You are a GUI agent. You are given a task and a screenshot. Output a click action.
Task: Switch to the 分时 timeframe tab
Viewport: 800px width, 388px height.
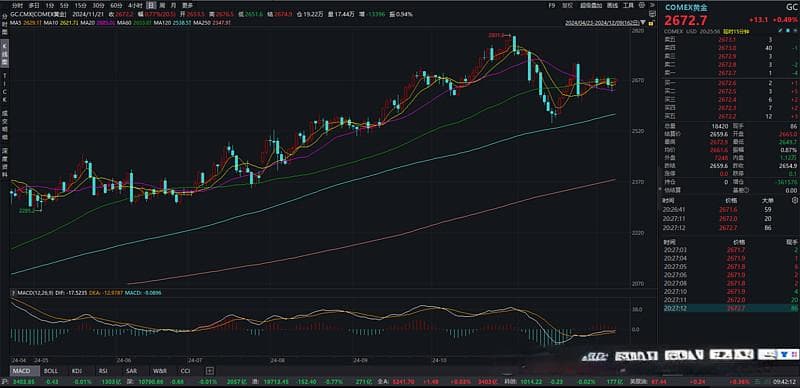[18, 5]
